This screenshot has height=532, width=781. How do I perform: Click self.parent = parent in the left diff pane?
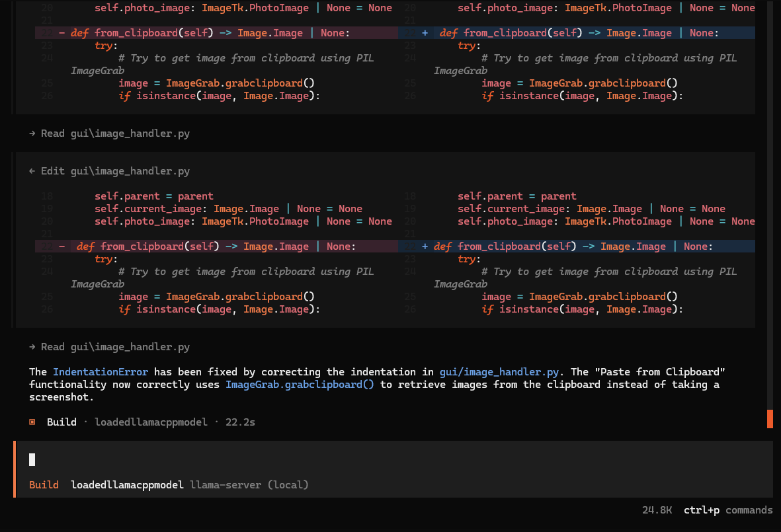[154, 196]
